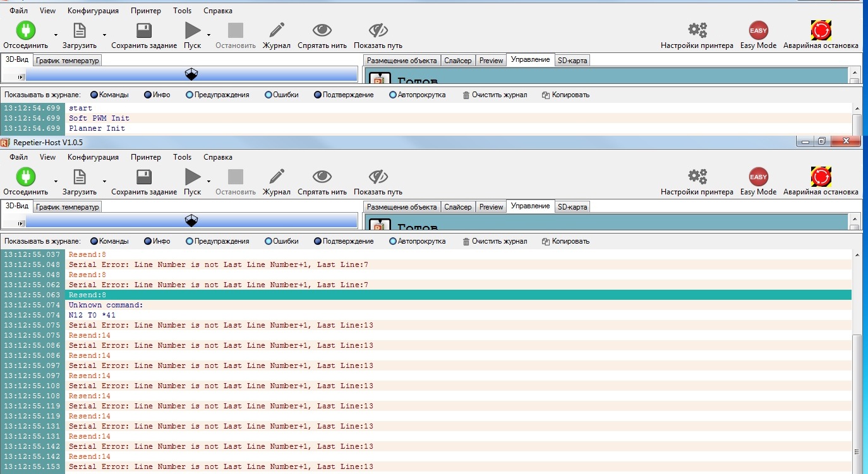The image size is (868, 474).
Task: Expand the Отсоединить dropdown arrow in front window
Action: (x=56, y=181)
